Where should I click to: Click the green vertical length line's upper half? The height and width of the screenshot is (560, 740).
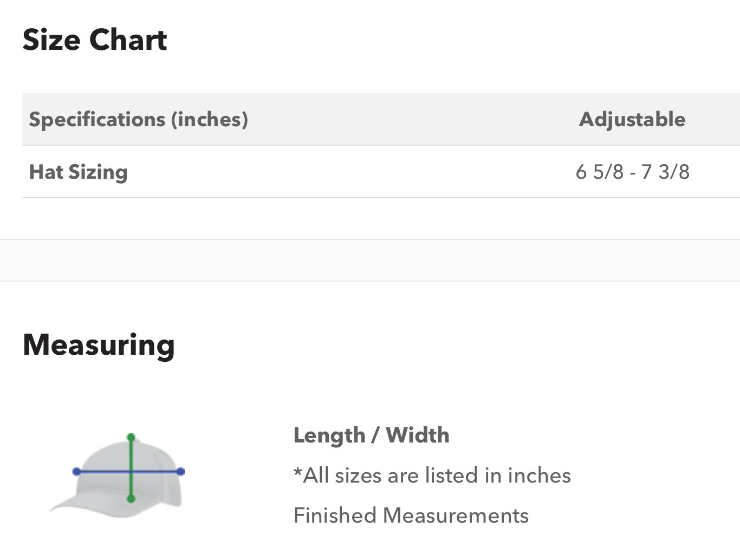[x=131, y=454]
